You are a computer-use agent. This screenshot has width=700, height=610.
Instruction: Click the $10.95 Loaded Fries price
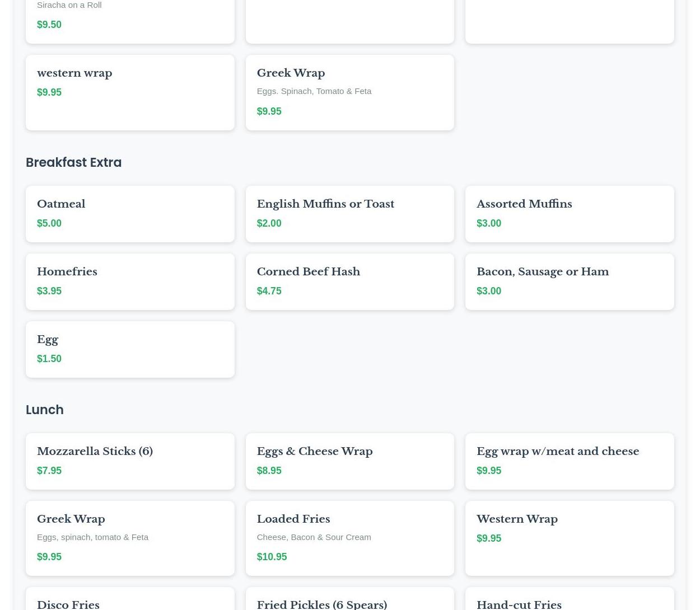click(x=272, y=557)
